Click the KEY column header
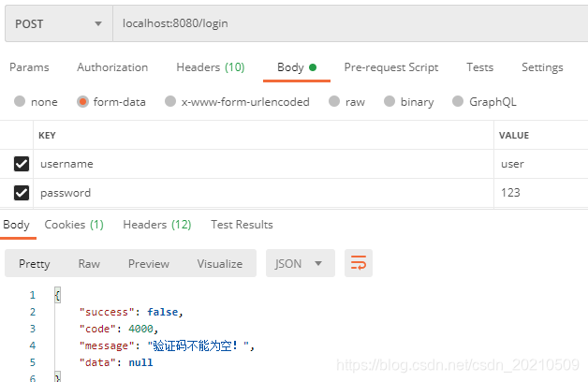The height and width of the screenshot is (382, 588). (x=47, y=136)
